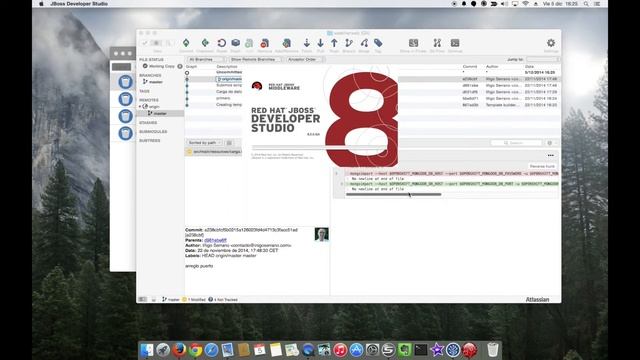Open SourceTree Settings gear icon
This screenshot has width=640, height=360.
(x=551, y=43)
